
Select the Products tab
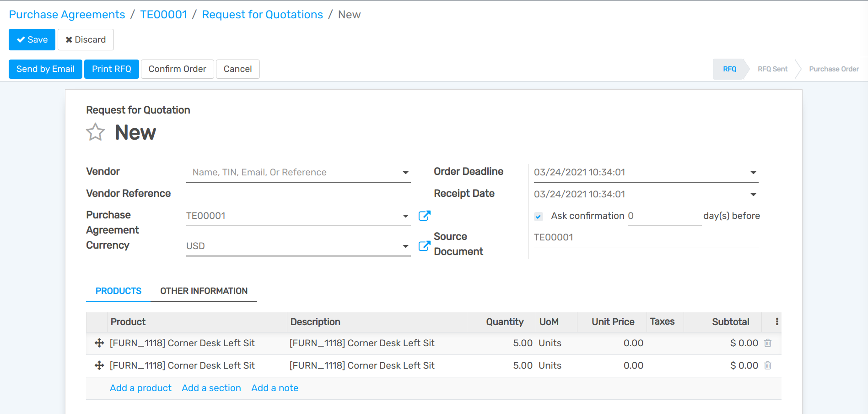pyautogui.click(x=118, y=290)
